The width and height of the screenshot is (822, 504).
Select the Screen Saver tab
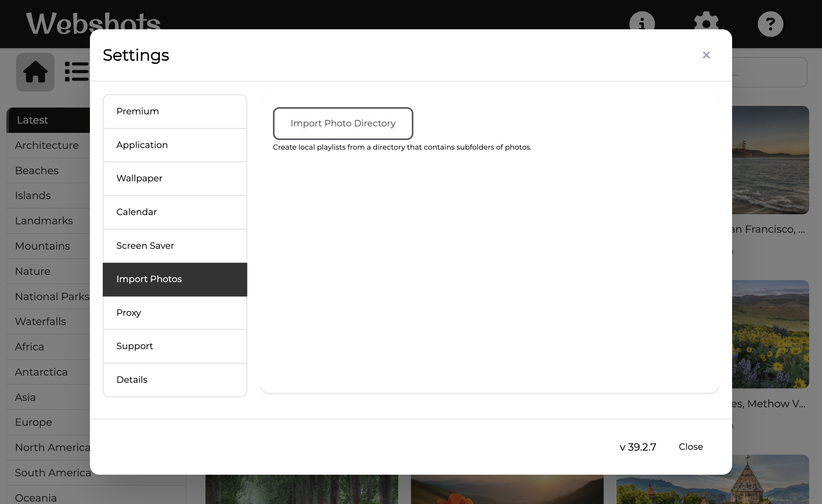[175, 246]
